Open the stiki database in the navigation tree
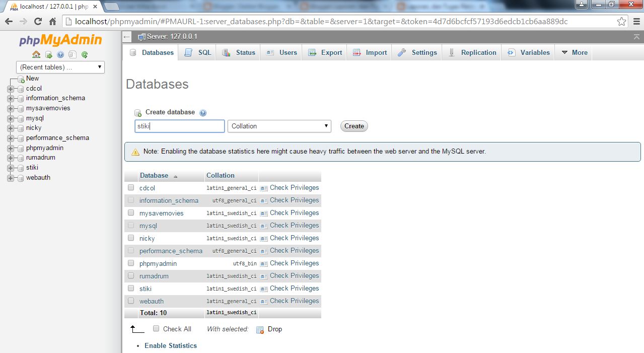Screen dimensions: 644x353 [x=32, y=168]
